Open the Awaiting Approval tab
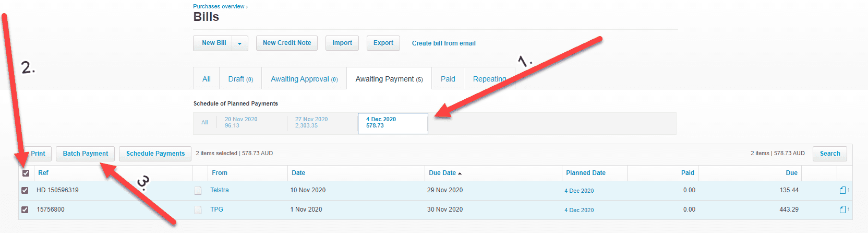The image size is (868, 233). point(304,79)
